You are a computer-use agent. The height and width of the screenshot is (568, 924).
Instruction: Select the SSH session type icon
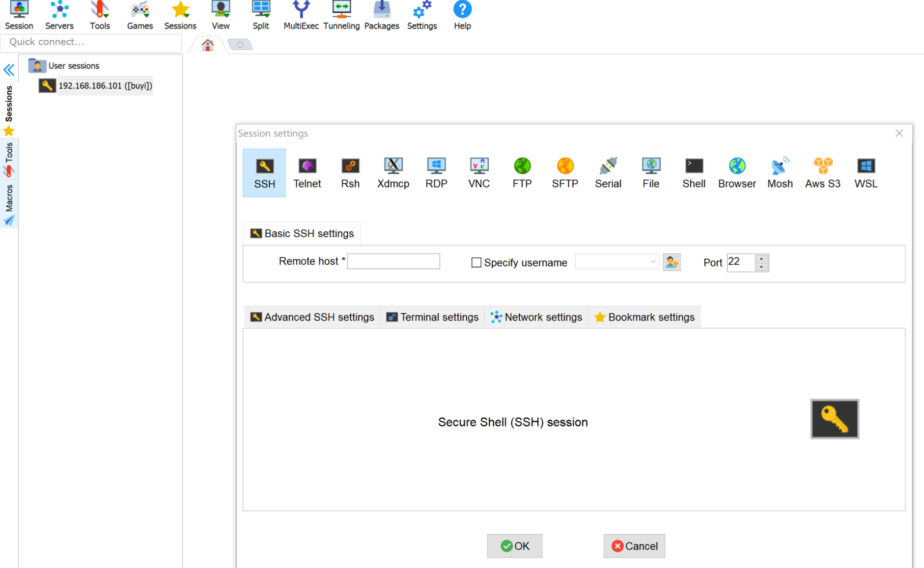pos(264,173)
